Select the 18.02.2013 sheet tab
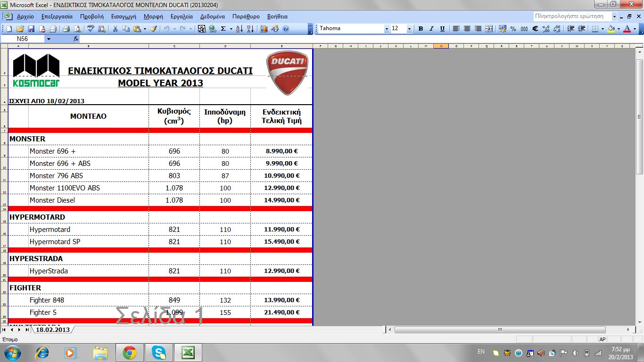The image size is (644, 362). click(52, 330)
